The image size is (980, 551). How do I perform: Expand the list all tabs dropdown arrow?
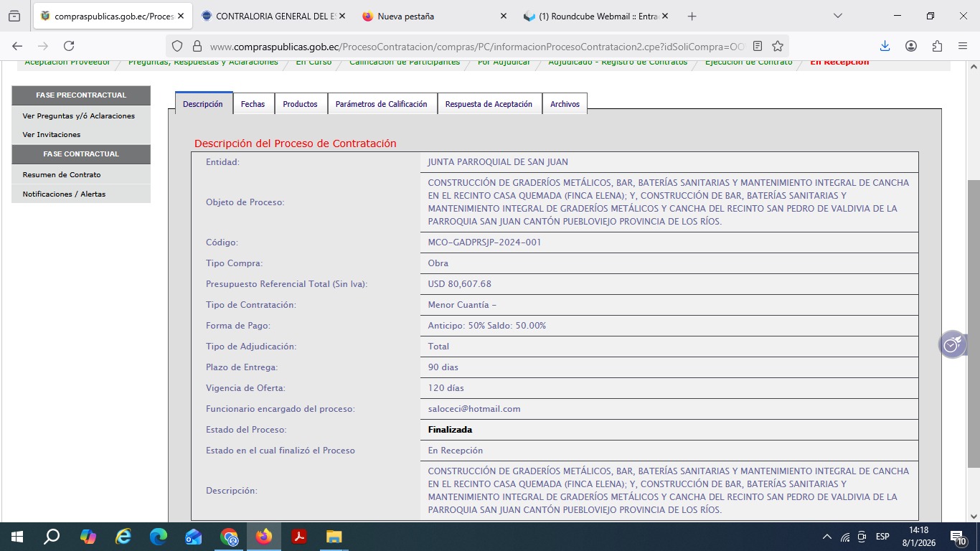(x=838, y=16)
